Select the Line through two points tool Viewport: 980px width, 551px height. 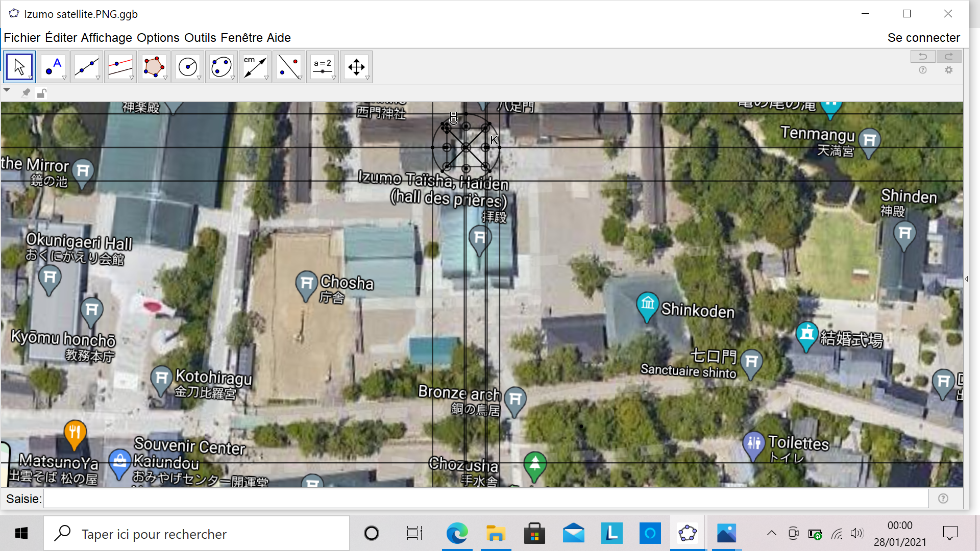click(x=87, y=67)
